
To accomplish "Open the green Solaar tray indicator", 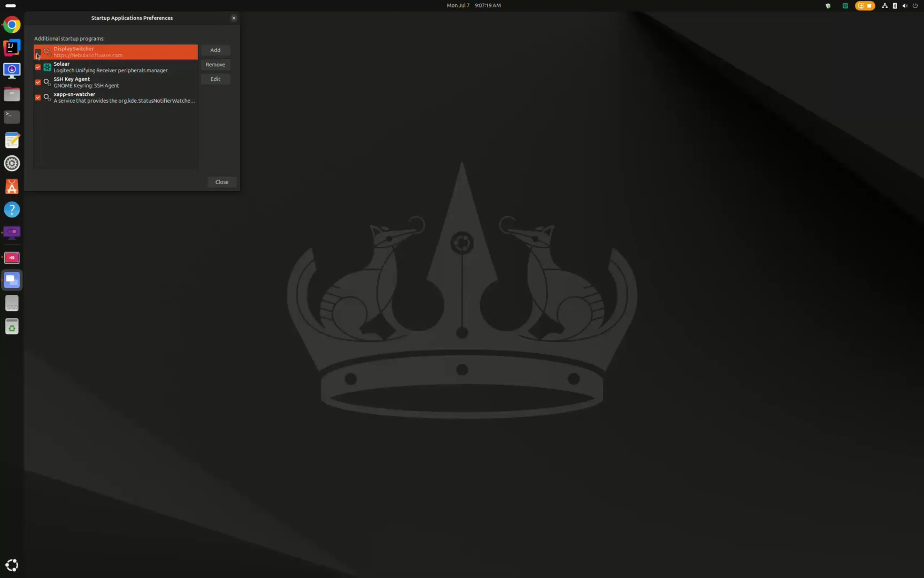I will (x=845, y=6).
